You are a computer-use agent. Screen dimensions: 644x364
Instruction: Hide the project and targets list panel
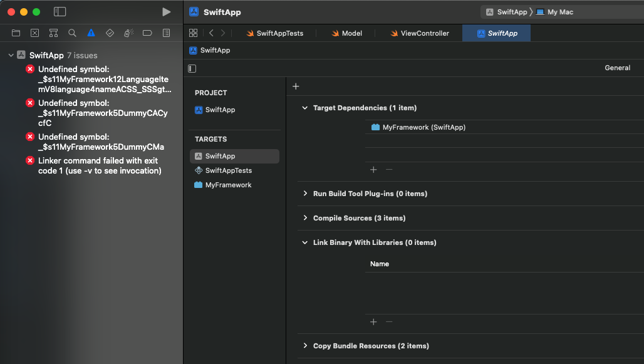(x=192, y=68)
